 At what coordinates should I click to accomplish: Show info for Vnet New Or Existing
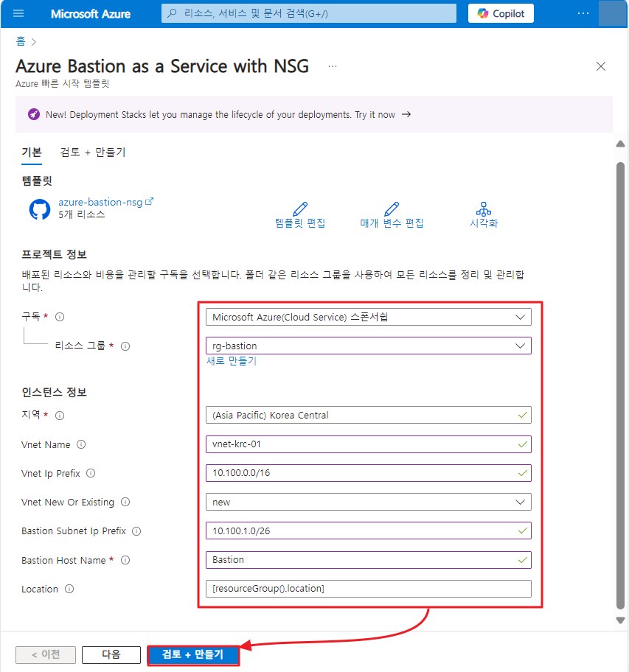[125, 502]
